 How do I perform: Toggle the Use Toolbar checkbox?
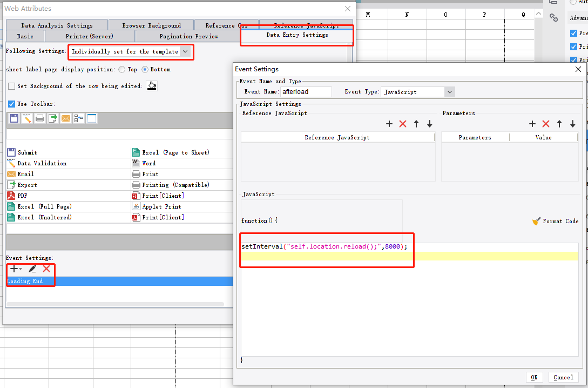12,104
